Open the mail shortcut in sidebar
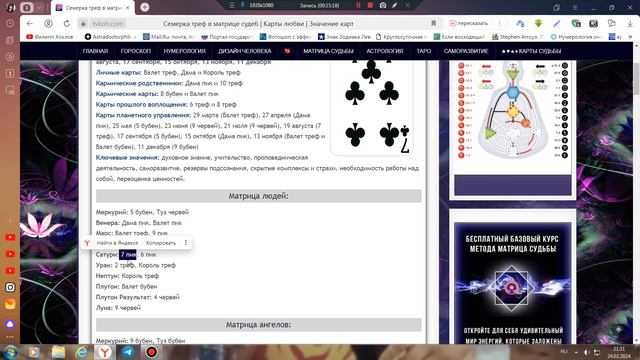The width and height of the screenshot is (640, 360). pos(10,304)
